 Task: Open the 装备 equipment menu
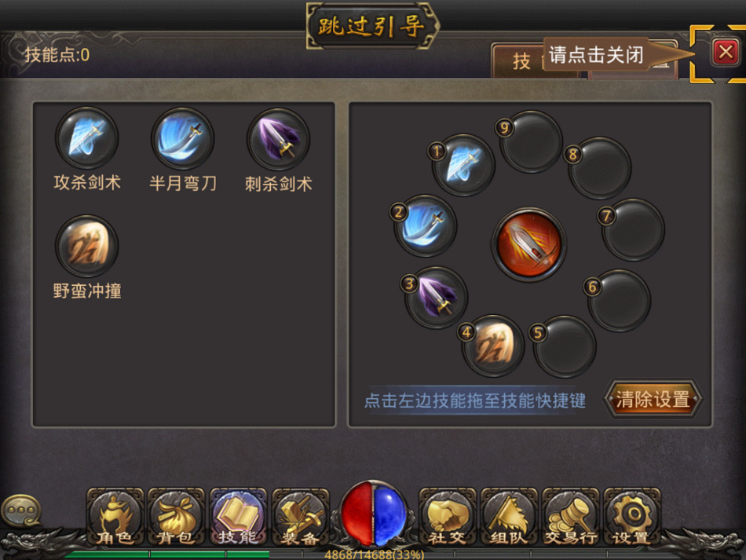click(x=300, y=516)
